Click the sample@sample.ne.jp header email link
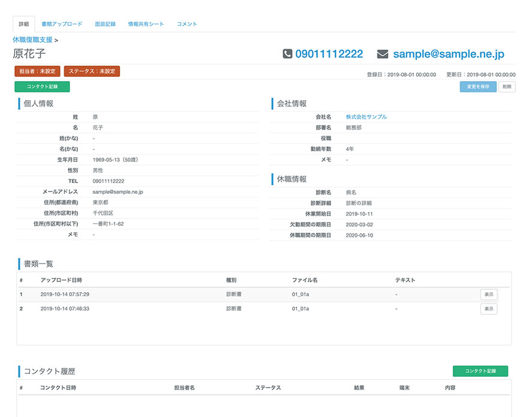Screen dimensions: 532x417 point(449,54)
